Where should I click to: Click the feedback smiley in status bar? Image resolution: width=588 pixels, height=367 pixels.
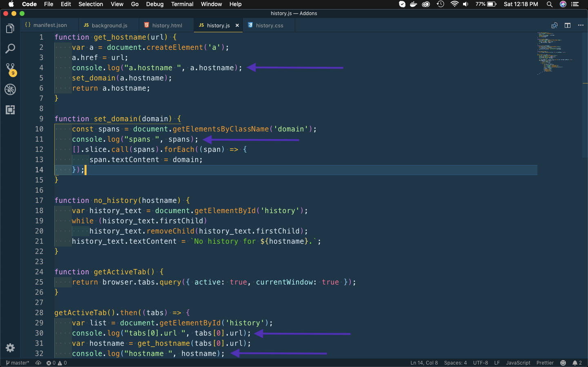tap(563, 363)
